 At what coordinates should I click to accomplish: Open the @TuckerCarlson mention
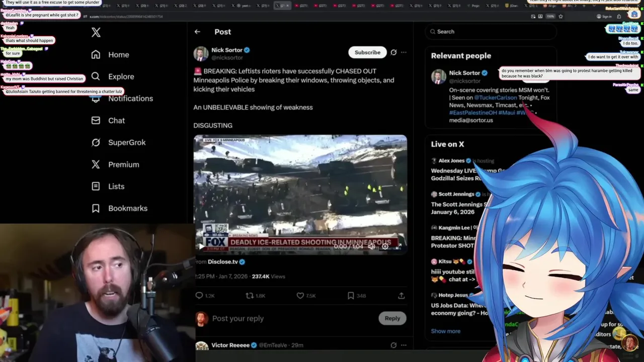click(495, 98)
